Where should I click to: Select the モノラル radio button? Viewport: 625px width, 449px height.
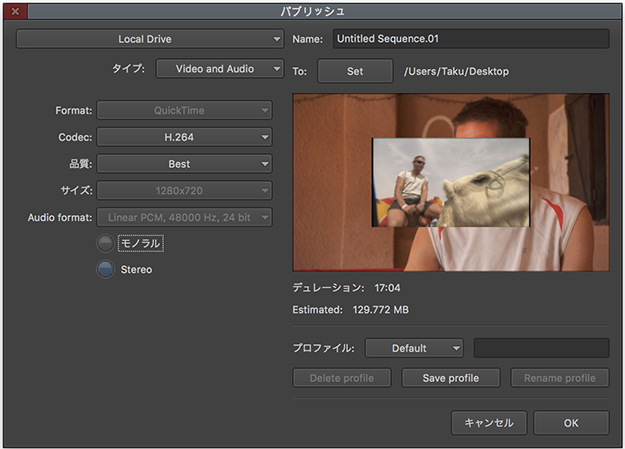point(105,243)
